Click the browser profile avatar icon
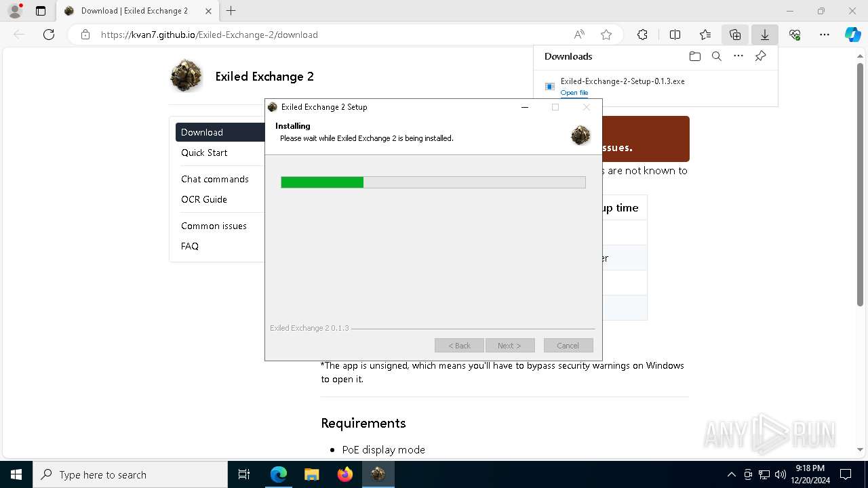The image size is (868, 488). tap(15, 11)
